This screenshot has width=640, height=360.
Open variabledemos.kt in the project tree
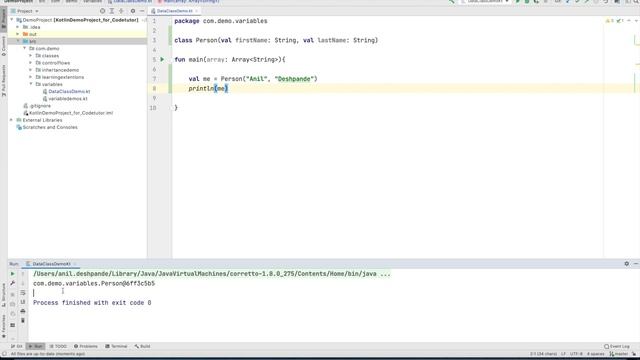click(x=68, y=99)
